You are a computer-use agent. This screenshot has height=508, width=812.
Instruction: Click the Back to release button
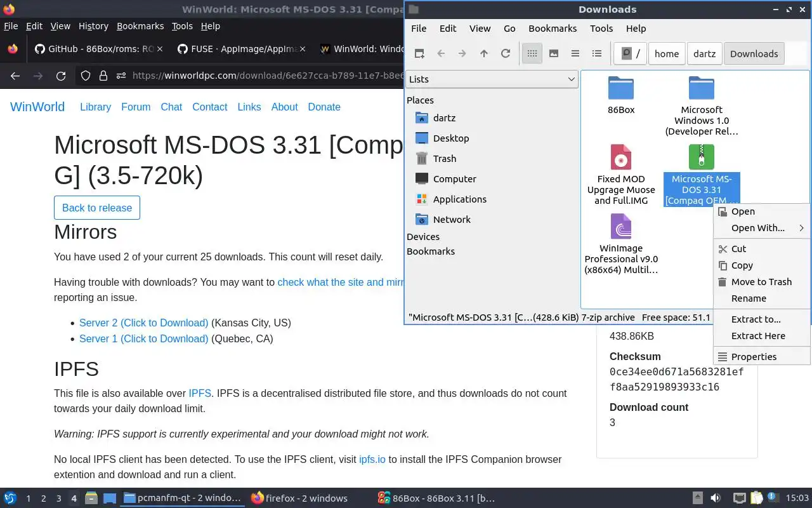click(97, 208)
